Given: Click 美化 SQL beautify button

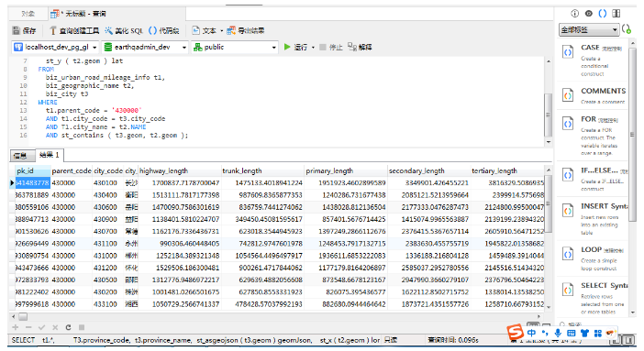Looking at the screenshot, I should click(123, 30).
